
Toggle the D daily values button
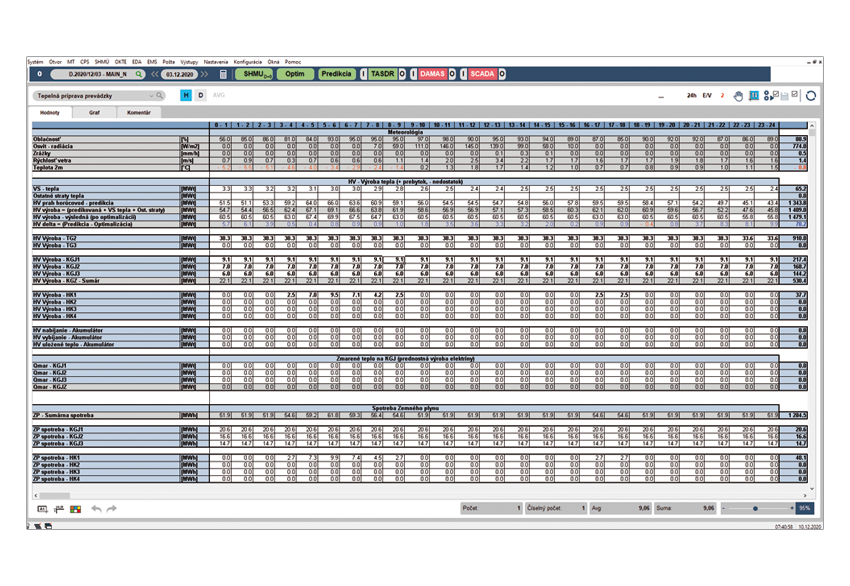click(x=200, y=95)
